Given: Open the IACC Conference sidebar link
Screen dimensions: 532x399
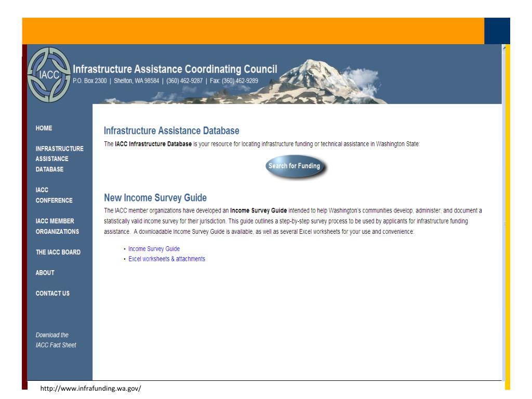Looking at the screenshot, I should click(x=54, y=195).
